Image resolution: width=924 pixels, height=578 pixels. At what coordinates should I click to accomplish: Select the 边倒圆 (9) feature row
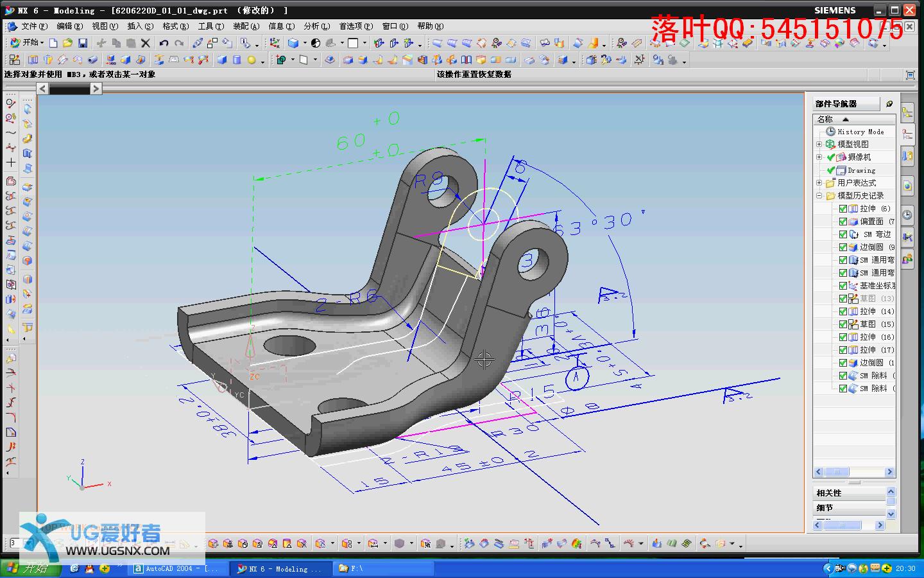point(867,247)
